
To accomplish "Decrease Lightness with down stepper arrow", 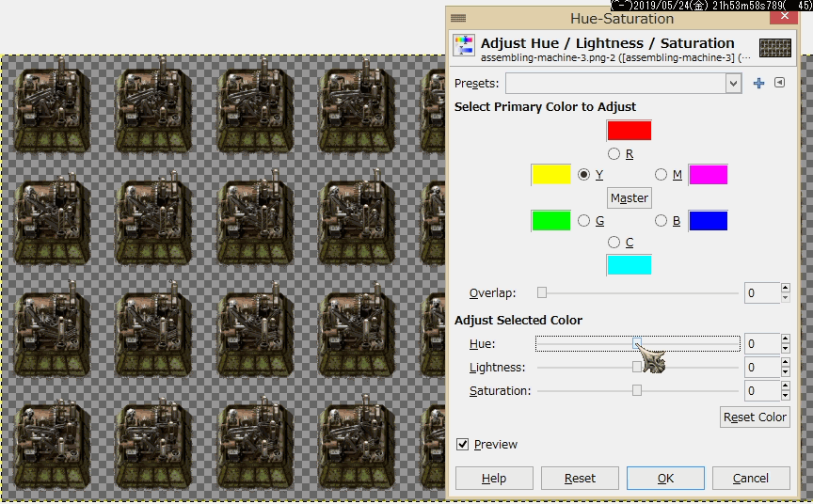I will point(786,372).
